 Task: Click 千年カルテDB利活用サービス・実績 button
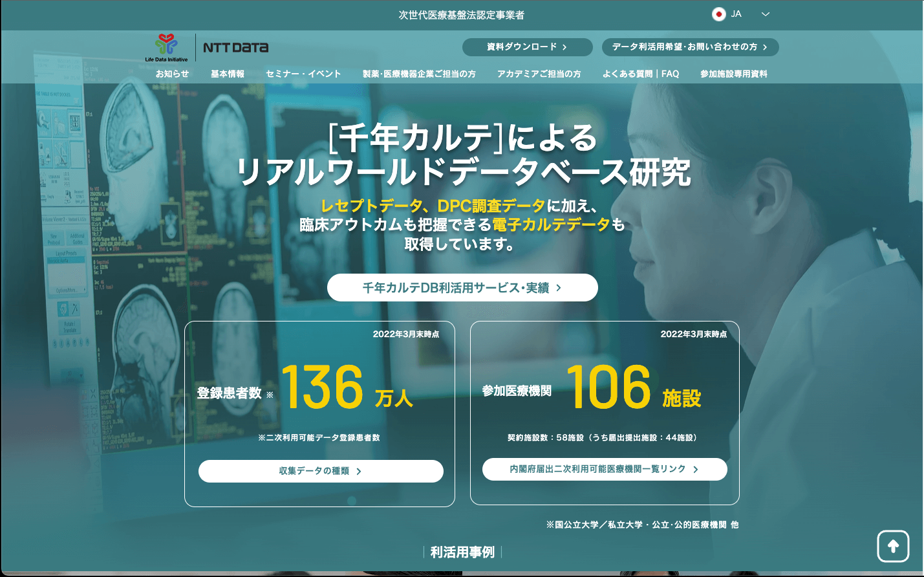462,287
